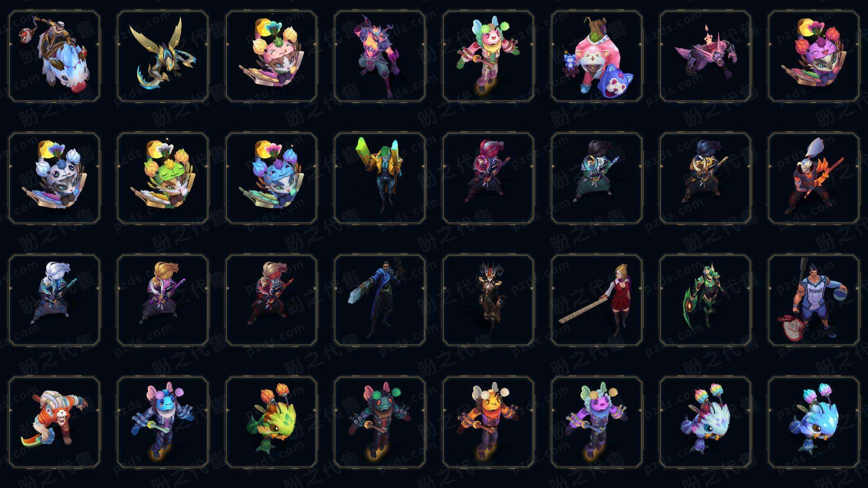The height and width of the screenshot is (488, 868).
Task: Select the yellow-coat gunner with green pistols
Action: click(x=380, y=178)
